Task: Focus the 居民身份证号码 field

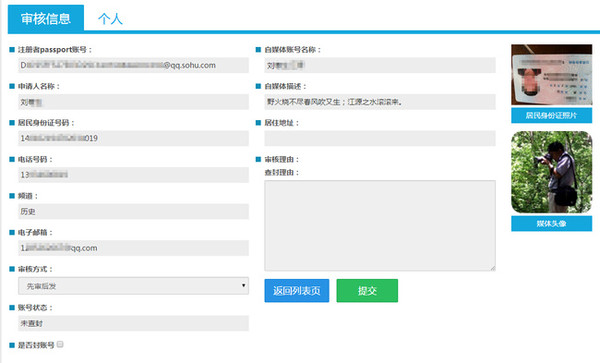Action: pyautogui.click(x=133, y=138)
